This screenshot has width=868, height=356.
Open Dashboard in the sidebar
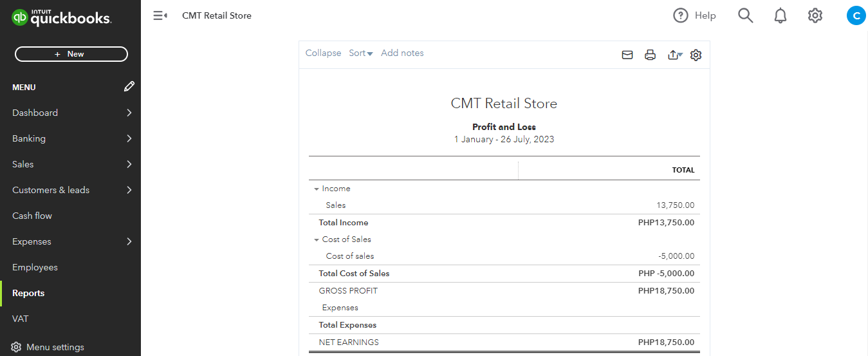pos(35,113)
